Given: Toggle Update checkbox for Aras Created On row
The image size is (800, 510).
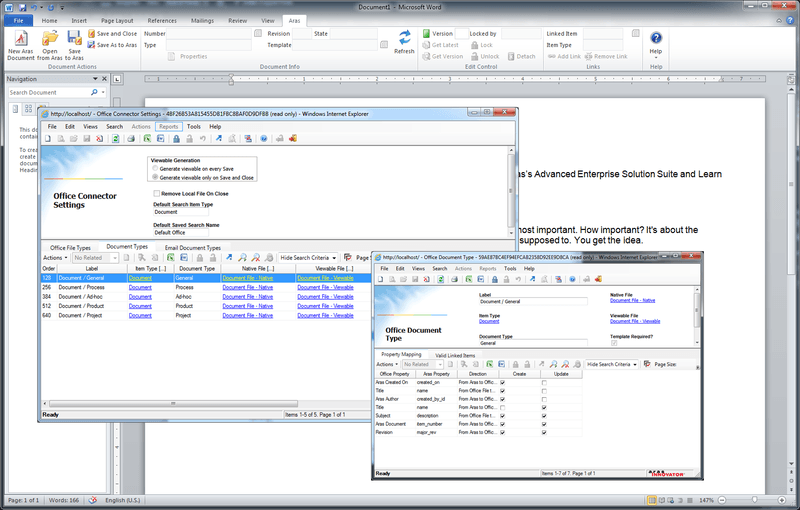Looking at the screenshot, I should point(544,382).
